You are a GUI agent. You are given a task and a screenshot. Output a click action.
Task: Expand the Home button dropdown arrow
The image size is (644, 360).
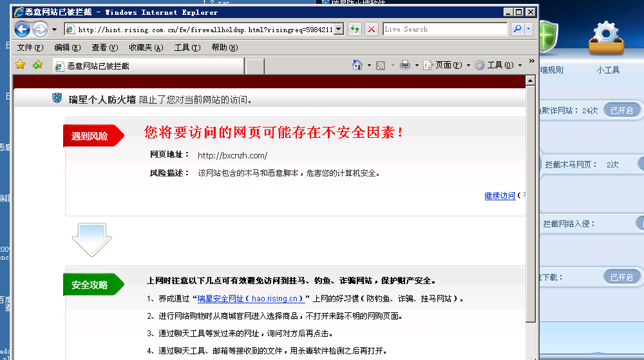[369, 65]
